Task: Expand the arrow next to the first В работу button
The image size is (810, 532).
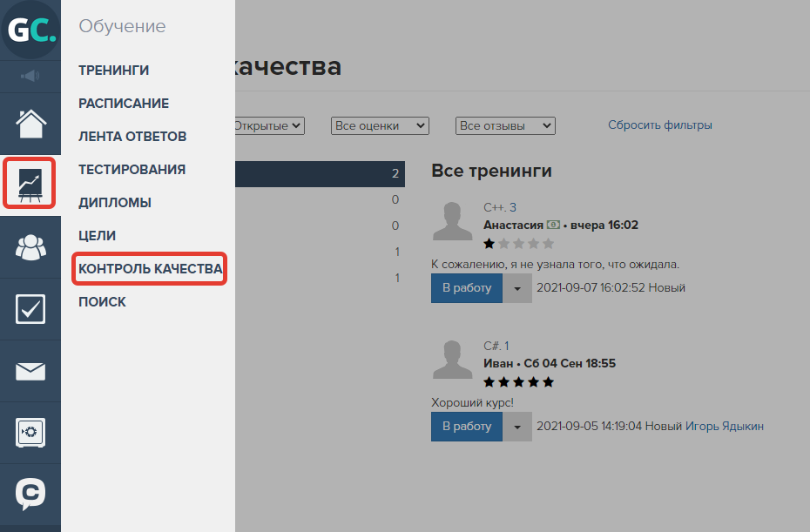Action: [517, 287]
